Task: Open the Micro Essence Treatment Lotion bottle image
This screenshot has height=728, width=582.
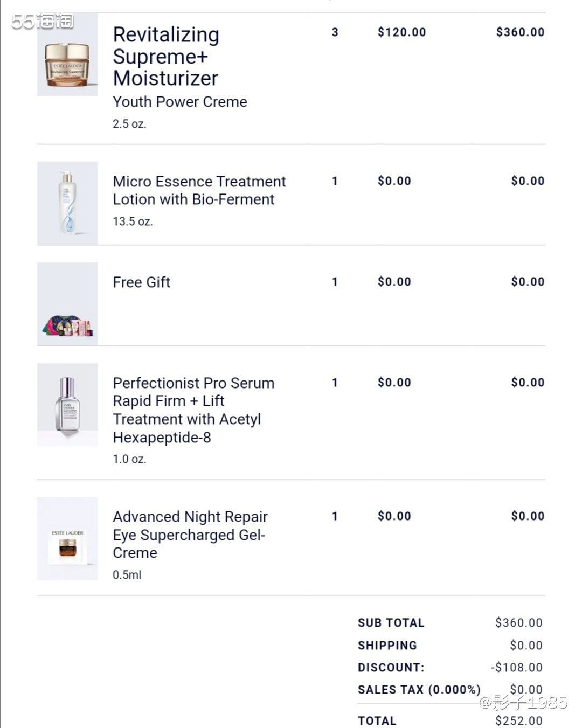Action: click(67, 203)
